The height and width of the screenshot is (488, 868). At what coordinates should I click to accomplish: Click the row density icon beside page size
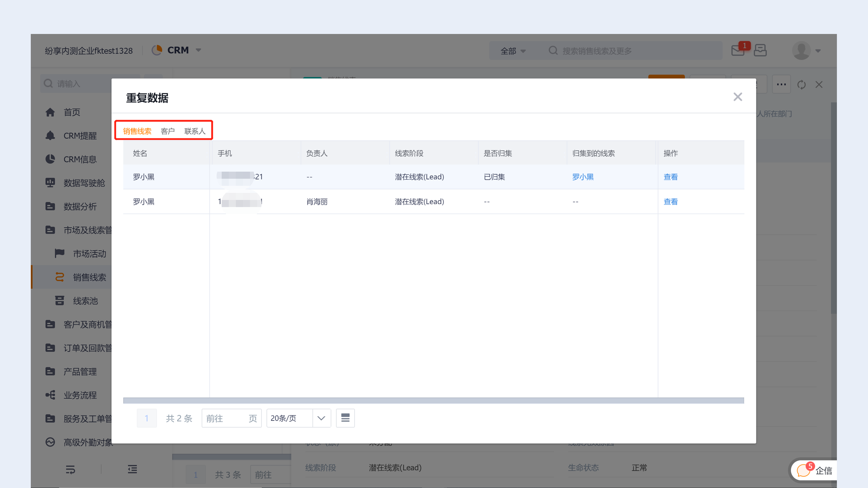tap(345, 418)
